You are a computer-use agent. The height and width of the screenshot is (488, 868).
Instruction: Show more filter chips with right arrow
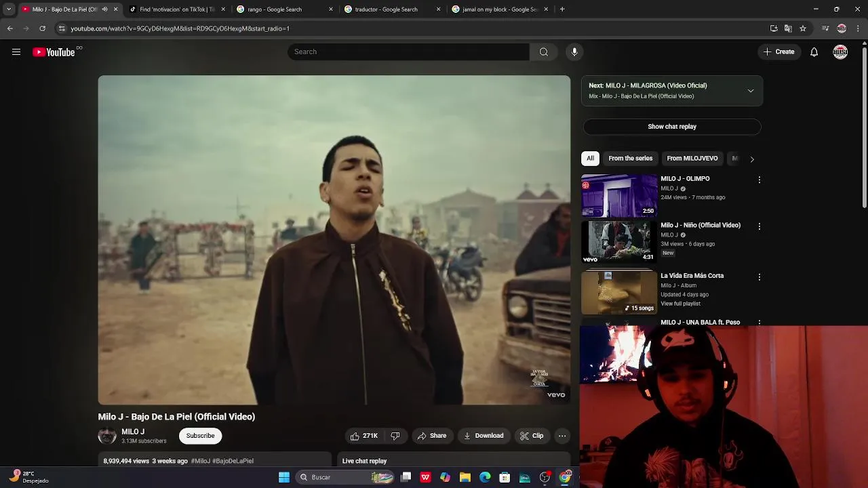pos(751,159)
